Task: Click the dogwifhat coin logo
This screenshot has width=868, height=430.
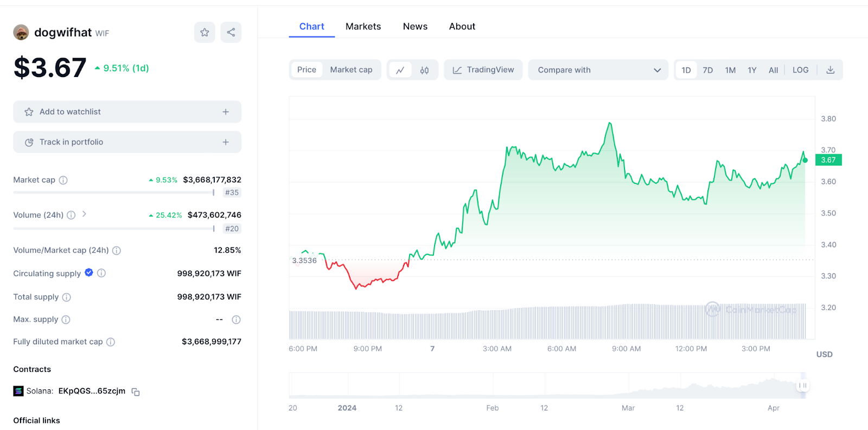Action: pyautogui.click(x=21, y=33)
